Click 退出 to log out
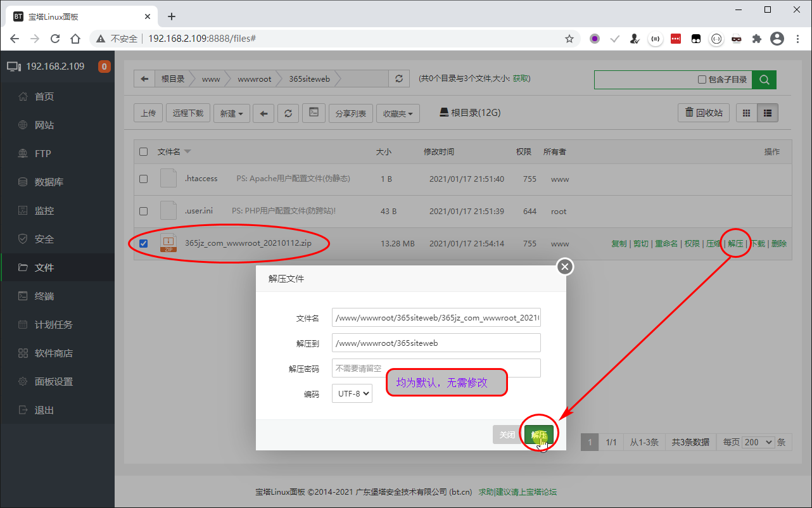 tap(44, 410)
